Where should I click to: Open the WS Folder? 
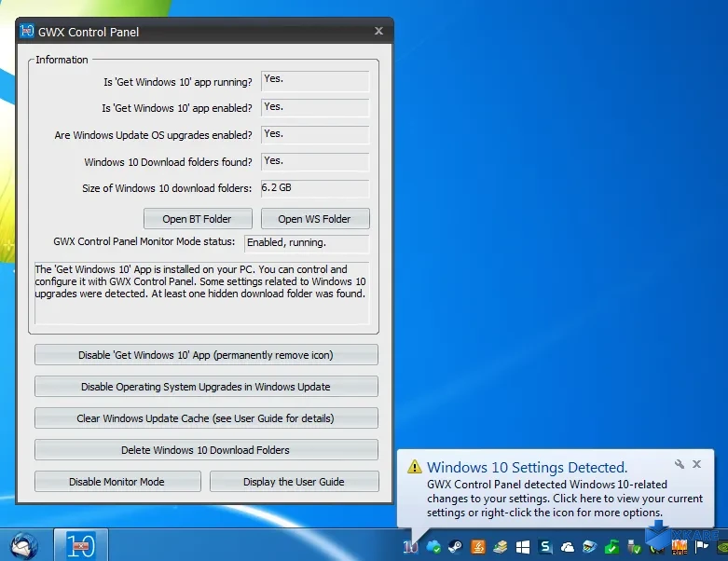(314, 219)
